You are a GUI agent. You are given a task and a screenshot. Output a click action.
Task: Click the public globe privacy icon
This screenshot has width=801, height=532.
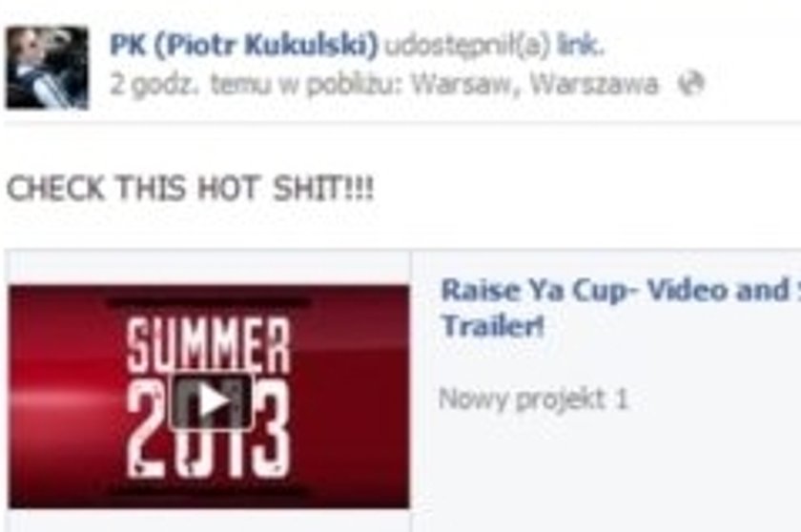(690, 84)
